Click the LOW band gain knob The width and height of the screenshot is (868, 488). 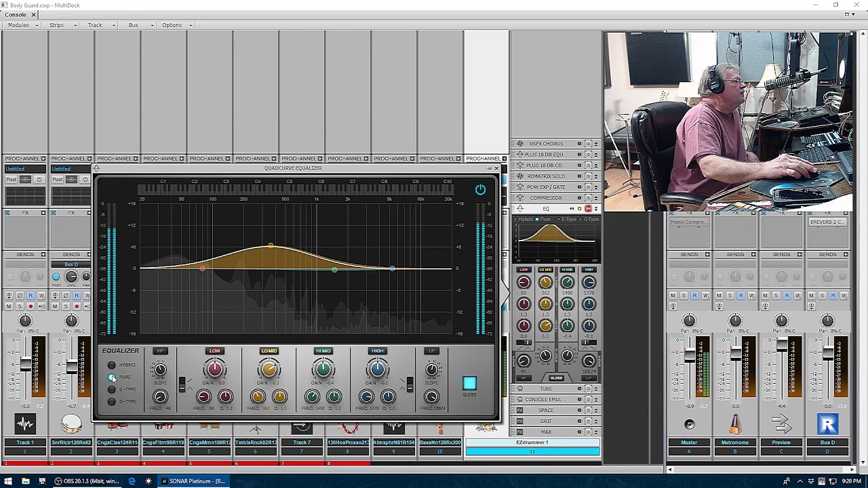tap(215, 369)
